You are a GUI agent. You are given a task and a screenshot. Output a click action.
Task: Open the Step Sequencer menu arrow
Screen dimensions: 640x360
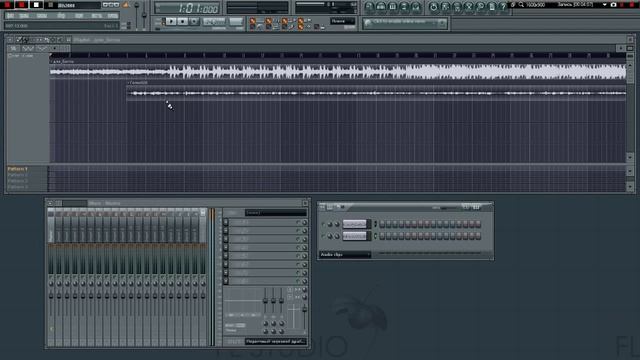[322, 207]
